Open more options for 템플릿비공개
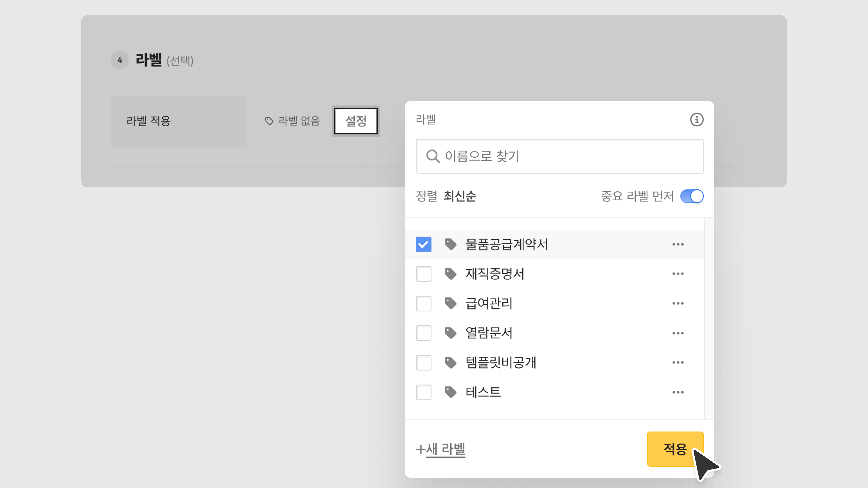This screenshot has height=488, width=868. pos(678,362)
